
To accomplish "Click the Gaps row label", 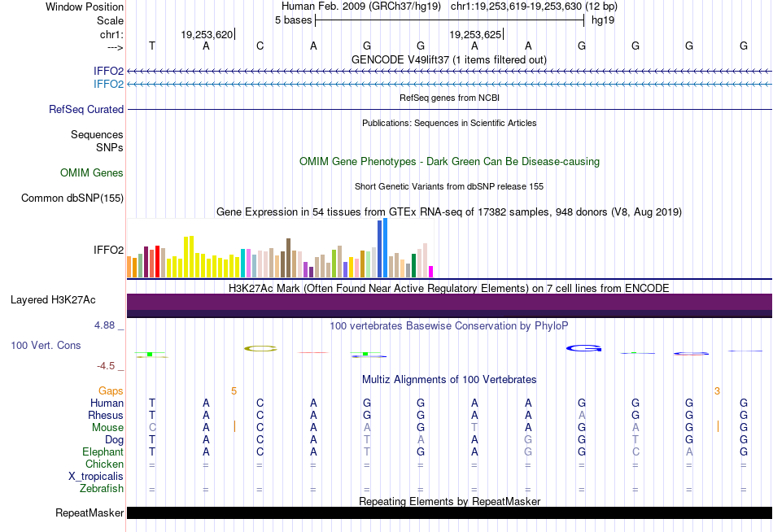I will click(x=111, y=390).
